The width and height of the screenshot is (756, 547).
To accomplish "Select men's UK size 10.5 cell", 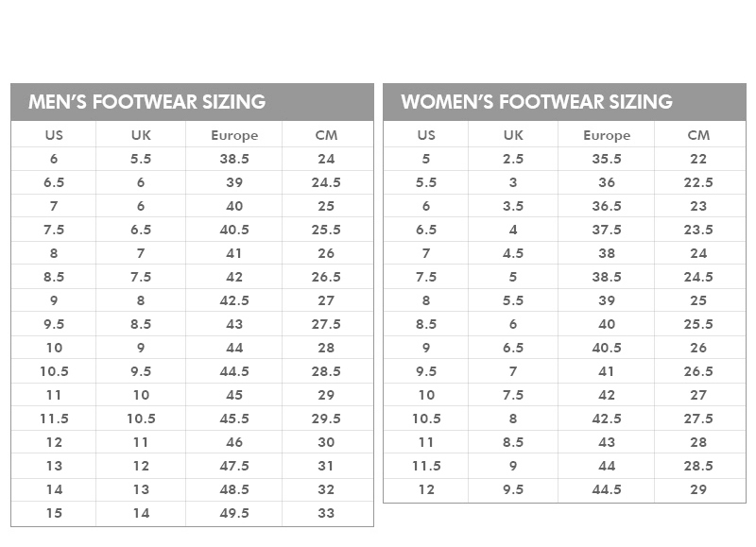I will [x=141, y=419].
